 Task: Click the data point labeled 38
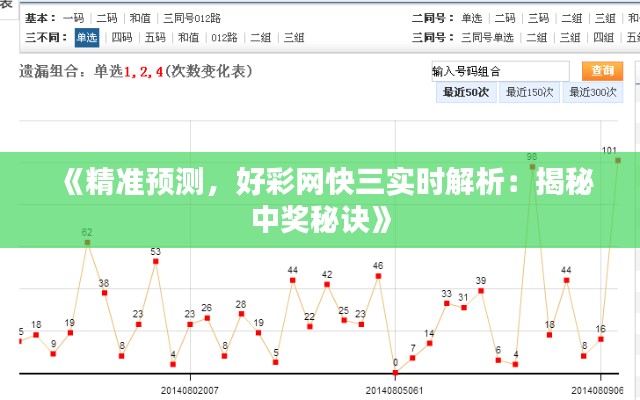[x=104, y=293]
